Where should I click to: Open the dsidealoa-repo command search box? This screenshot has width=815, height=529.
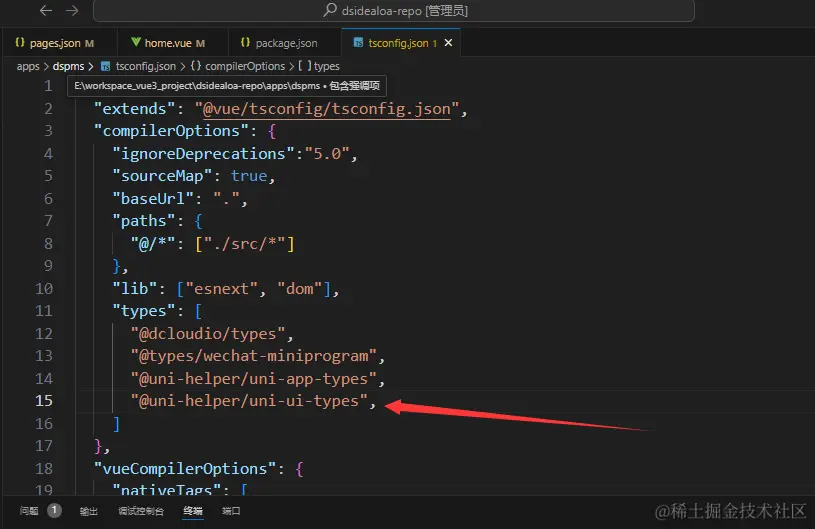[x=393, y=10]
